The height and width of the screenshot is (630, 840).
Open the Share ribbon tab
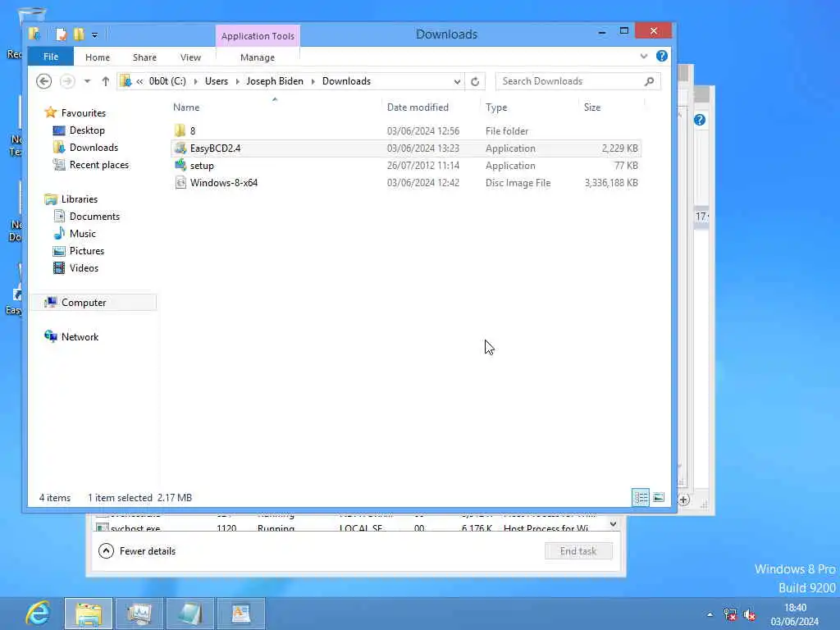[144, 57]
